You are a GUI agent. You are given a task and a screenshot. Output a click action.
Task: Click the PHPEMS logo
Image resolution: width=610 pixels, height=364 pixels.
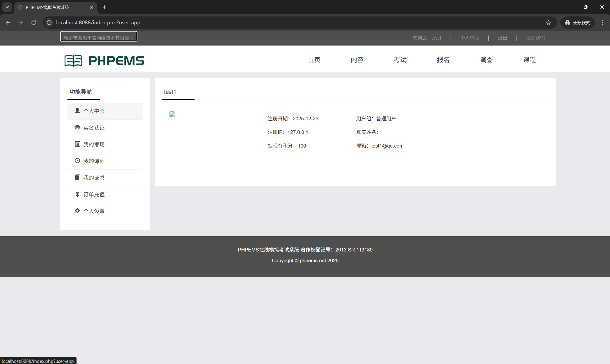pyautogui.click(x=104, y=61)
